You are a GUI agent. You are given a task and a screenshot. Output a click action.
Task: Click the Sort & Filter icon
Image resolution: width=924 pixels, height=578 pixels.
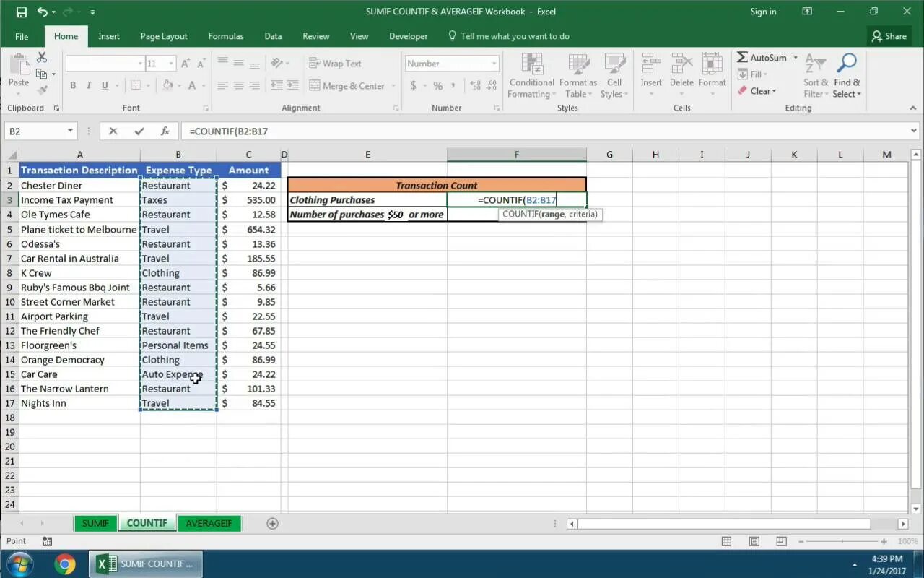tap(815, 64)
